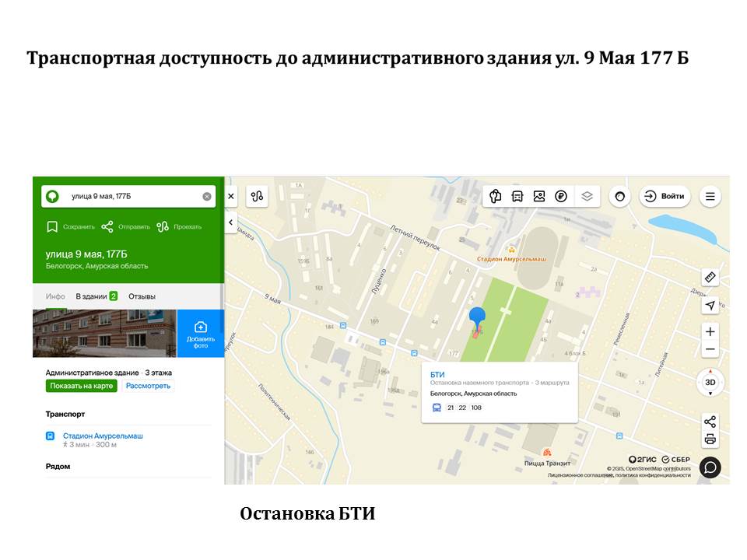
Task: Click the ruble prices icon in toolbar
Action: tap(560, 197)
